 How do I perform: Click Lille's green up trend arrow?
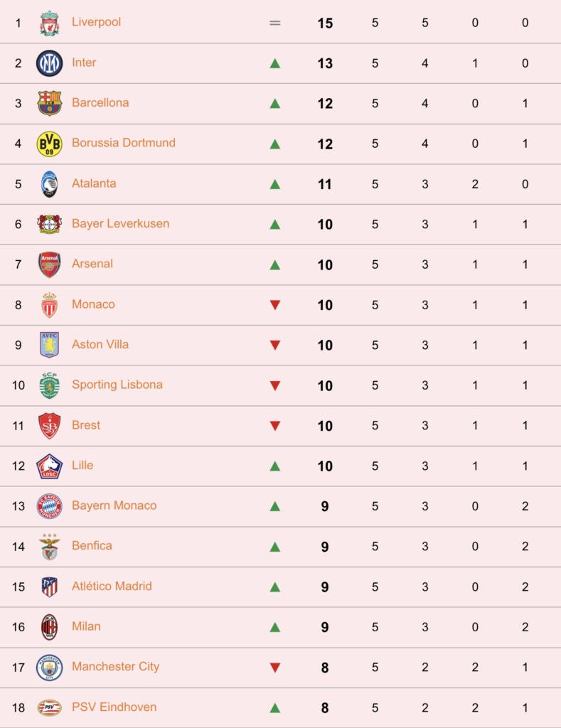coord(275,466)
